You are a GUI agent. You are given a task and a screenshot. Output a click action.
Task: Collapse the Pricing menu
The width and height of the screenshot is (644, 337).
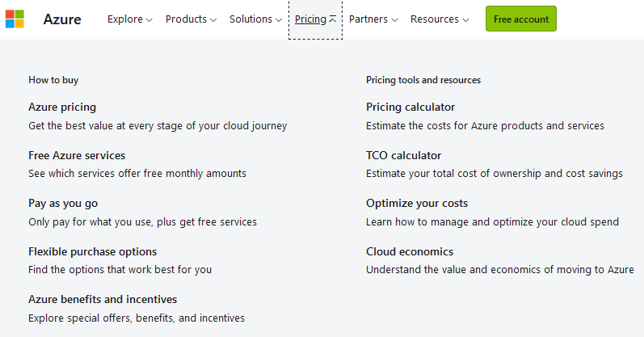pyautogui.click(x=315, y=19)
